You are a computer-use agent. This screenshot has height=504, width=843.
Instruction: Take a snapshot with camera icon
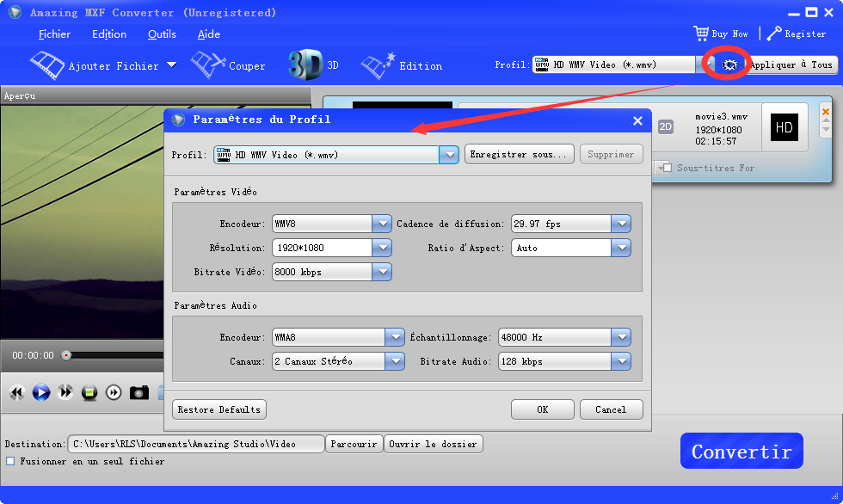tap(138, 393)
